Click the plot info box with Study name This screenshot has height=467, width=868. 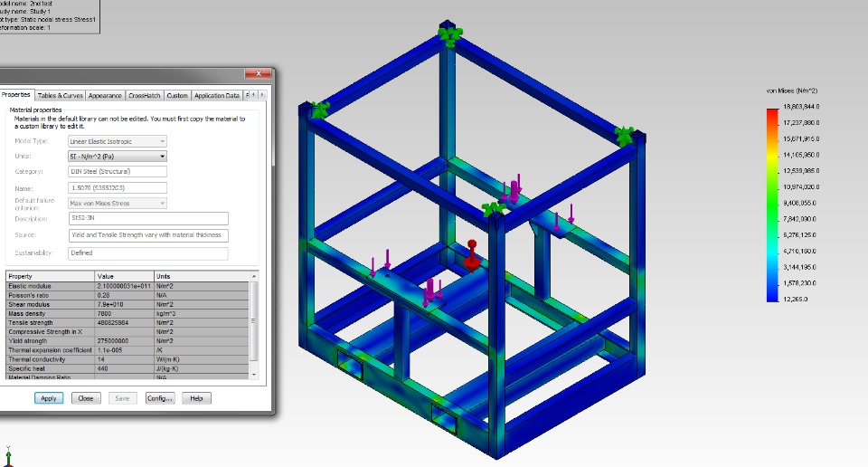(49, 15)
